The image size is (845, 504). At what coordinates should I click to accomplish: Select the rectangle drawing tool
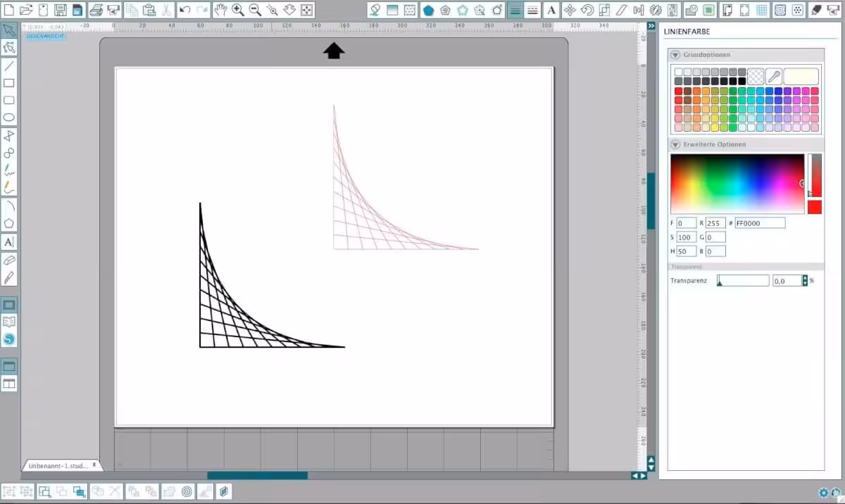[9, 83]
